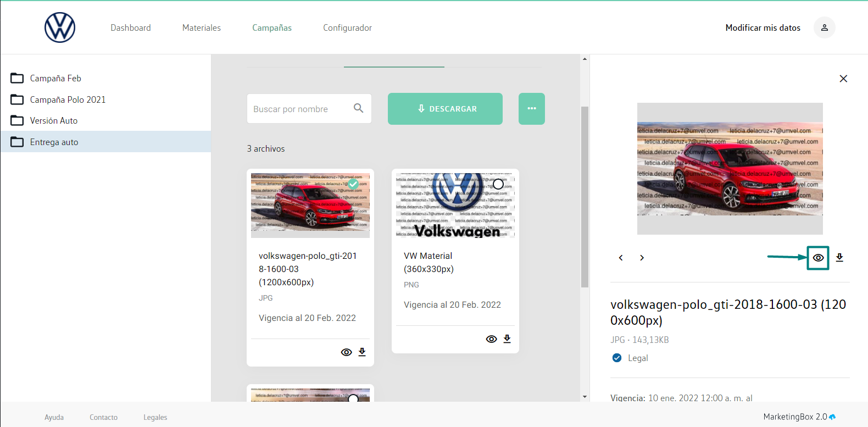Select the Entrega auto folder
The image size is (868, 427).
[x=105, y=142]
